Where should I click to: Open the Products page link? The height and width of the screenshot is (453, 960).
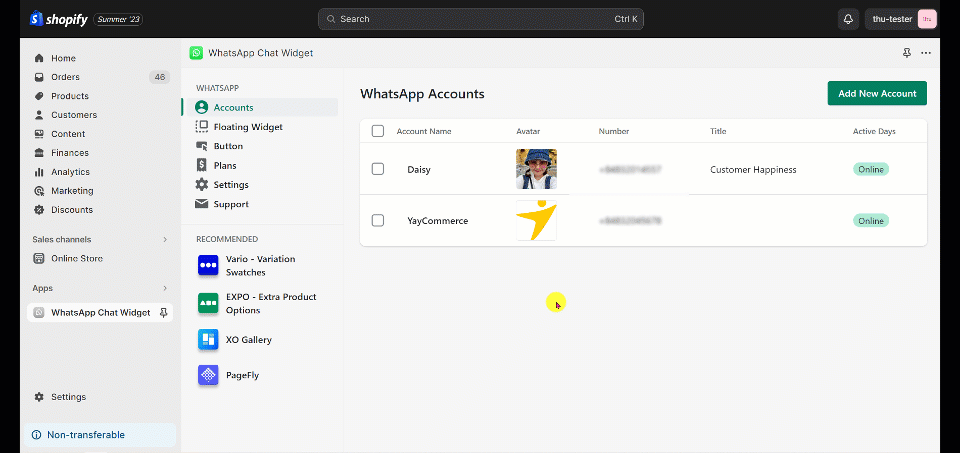click(70, 96)
